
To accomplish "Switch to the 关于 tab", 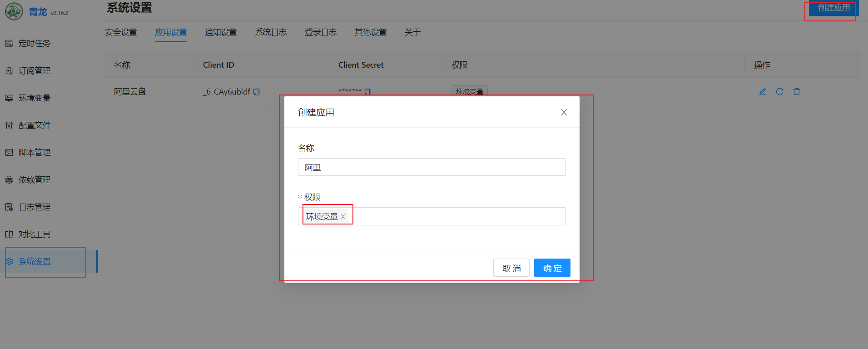I will click(x=412, y=32).
